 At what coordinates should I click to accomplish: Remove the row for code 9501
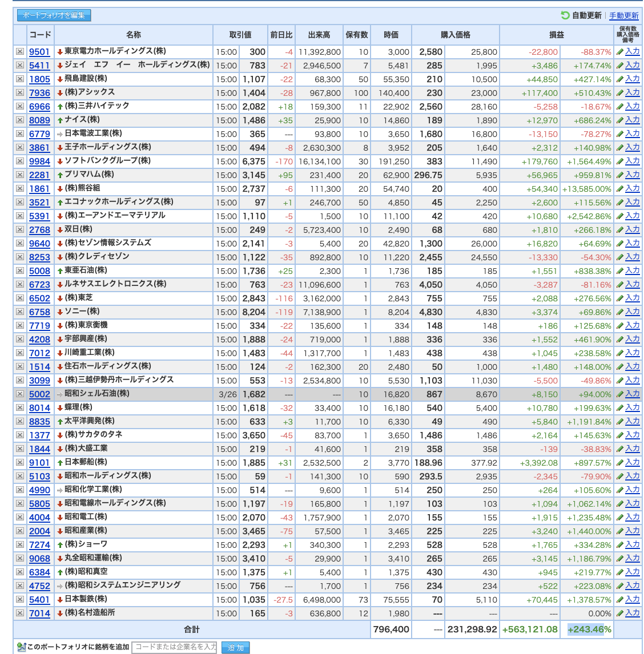19,52
